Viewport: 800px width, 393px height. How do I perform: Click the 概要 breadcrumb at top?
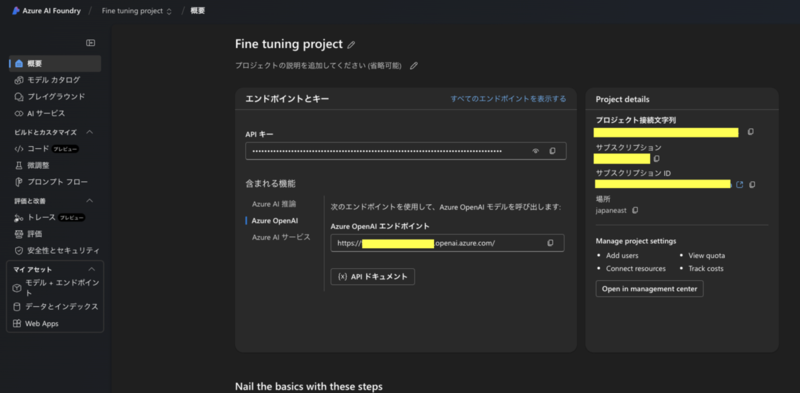coord(197,11)
